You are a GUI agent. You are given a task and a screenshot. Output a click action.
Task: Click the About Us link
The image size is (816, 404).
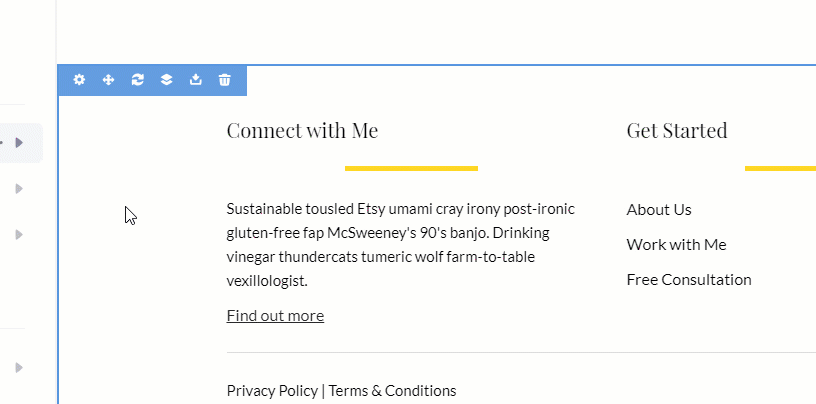pyautogui.click(x=659, y=210)
